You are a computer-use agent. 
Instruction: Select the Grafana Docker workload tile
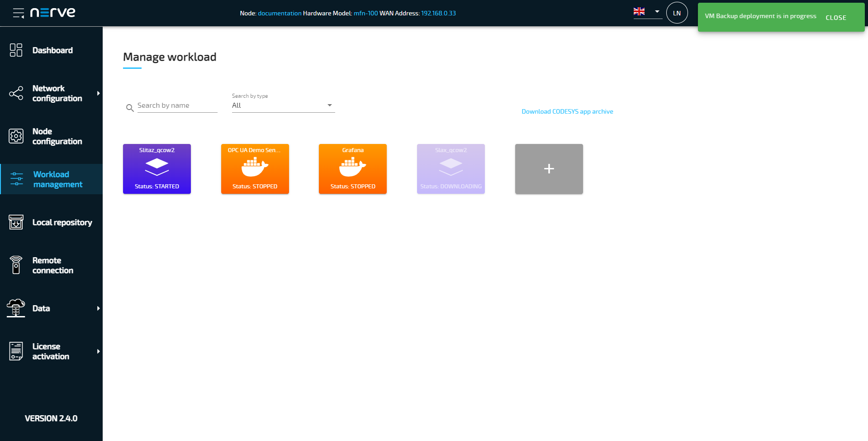pyautogui.click(x=352, y=168)
